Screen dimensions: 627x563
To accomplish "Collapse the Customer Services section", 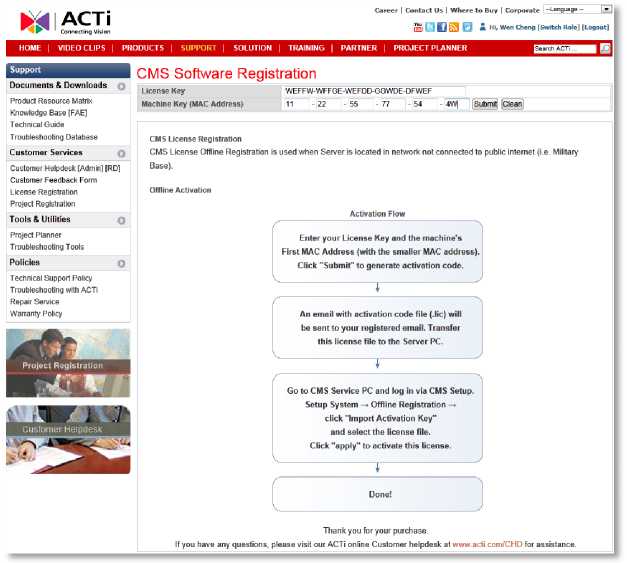I will tap(121, 153).
